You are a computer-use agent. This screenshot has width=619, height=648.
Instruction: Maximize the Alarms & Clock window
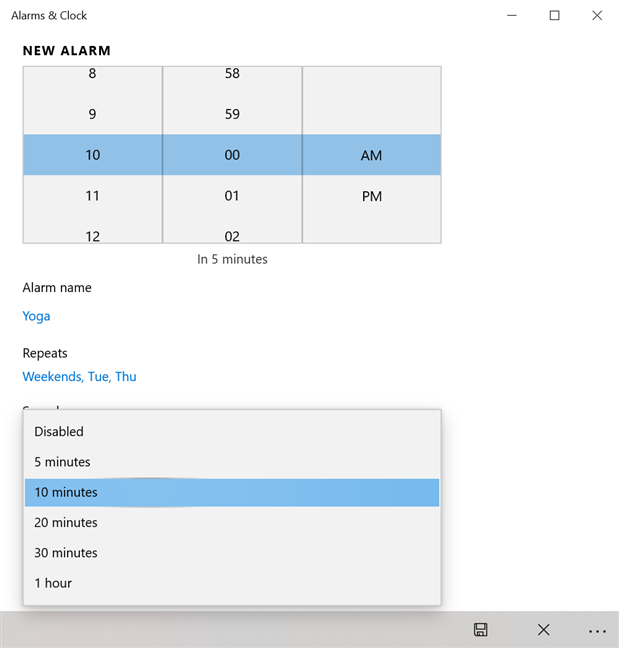point(555,15)
